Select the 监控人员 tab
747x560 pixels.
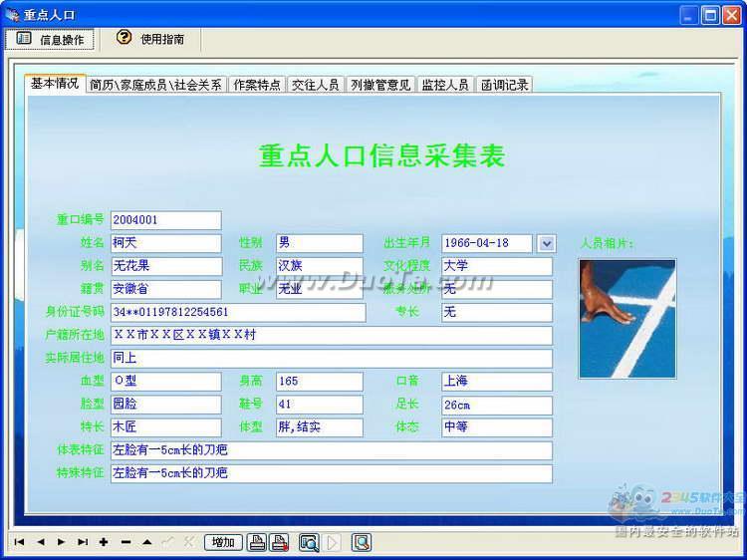[x=444, y=85]
